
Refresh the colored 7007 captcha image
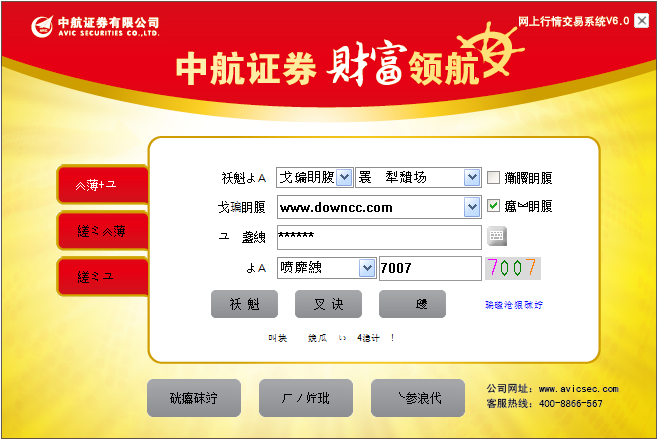coord(512,268)
